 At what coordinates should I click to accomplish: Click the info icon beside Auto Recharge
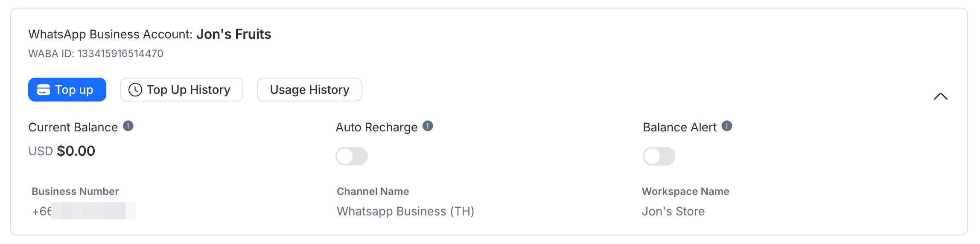click(428, 126)
